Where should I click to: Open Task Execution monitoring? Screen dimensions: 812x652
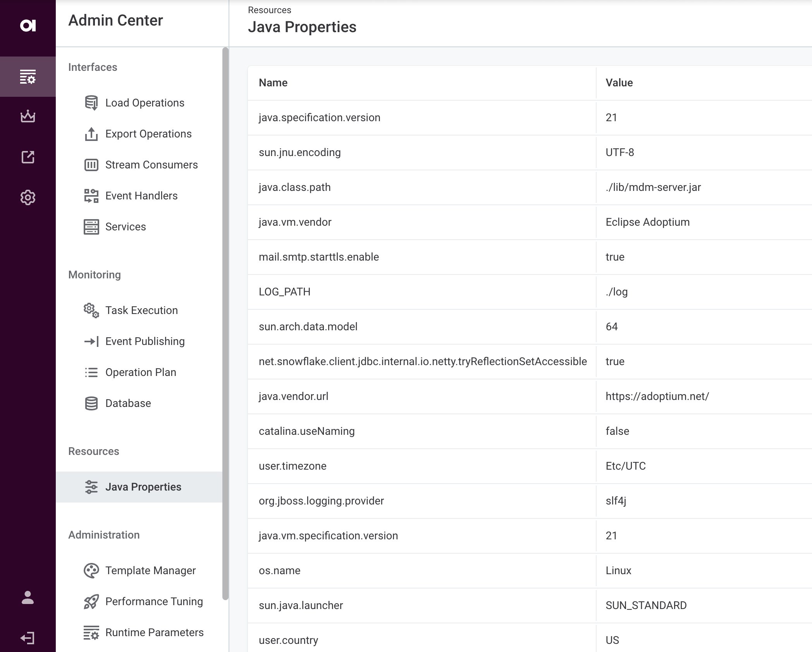click(x=141, y=311)
